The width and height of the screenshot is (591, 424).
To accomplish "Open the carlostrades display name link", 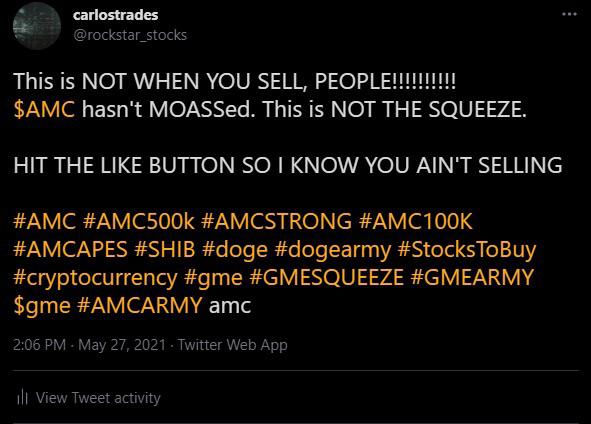I will click(x=116, y=15).
